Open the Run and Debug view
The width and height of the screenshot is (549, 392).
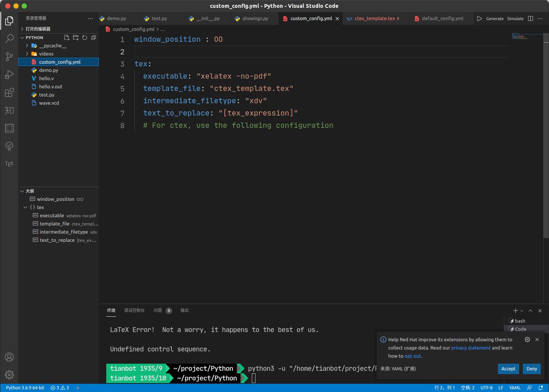[9, 75]
